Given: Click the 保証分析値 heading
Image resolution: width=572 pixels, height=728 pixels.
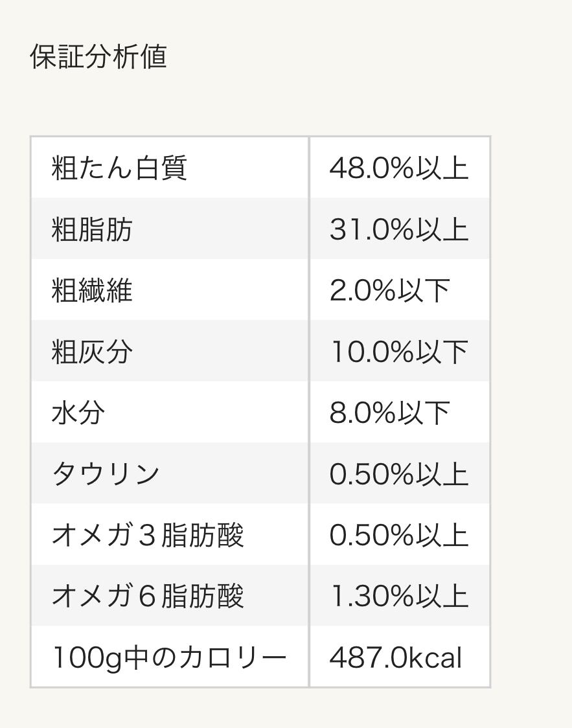Looking at the screenshot, I should [98, 56].
